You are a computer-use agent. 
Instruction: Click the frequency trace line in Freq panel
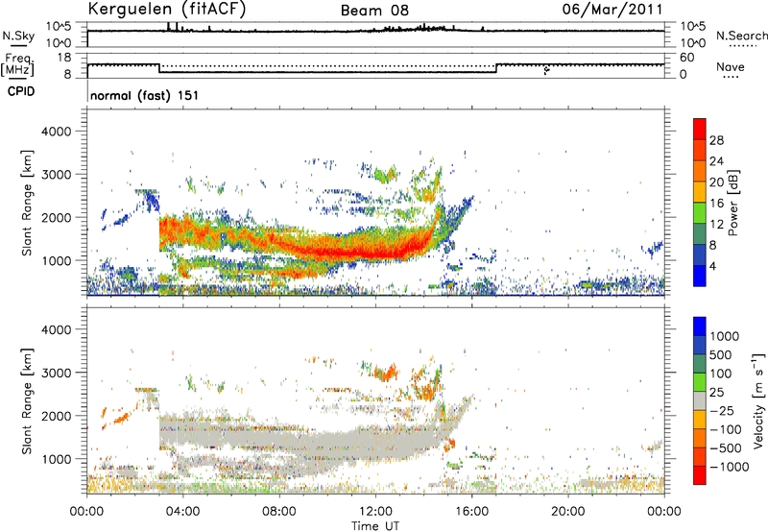click(x=328, y=72)
